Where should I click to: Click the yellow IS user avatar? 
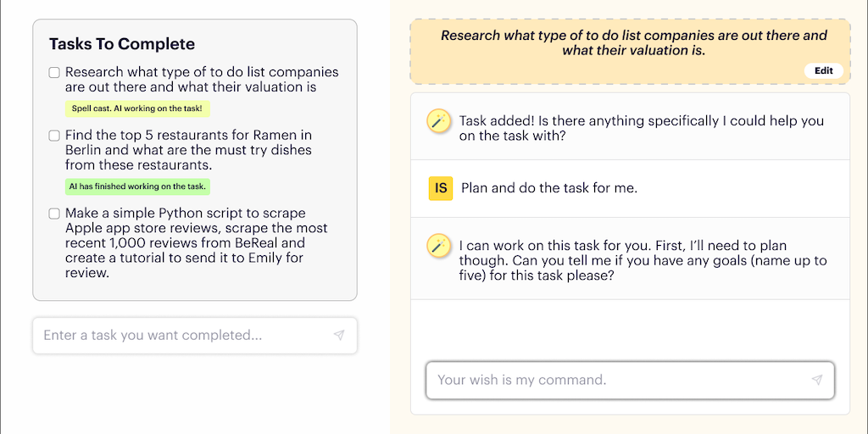[441, 188]
